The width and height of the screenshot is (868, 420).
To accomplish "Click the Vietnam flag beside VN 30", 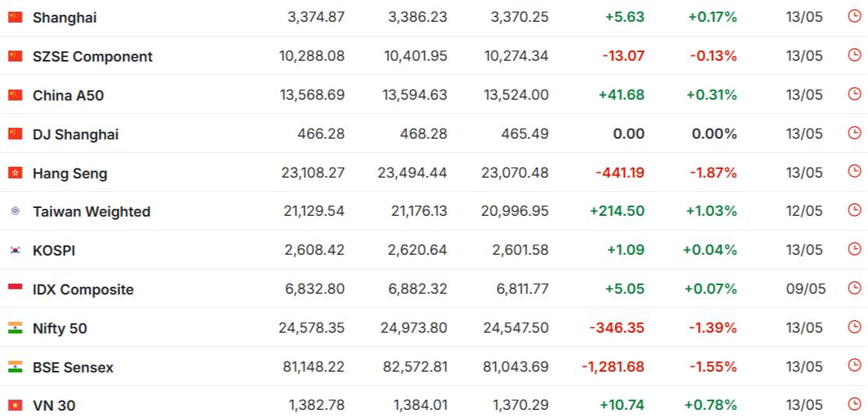I will click(x=15, y=406).
